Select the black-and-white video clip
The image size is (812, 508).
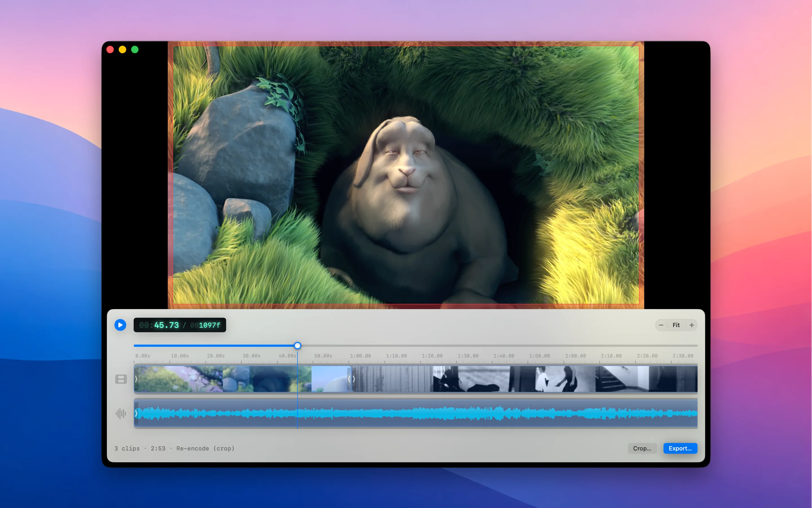pos(524,379)
